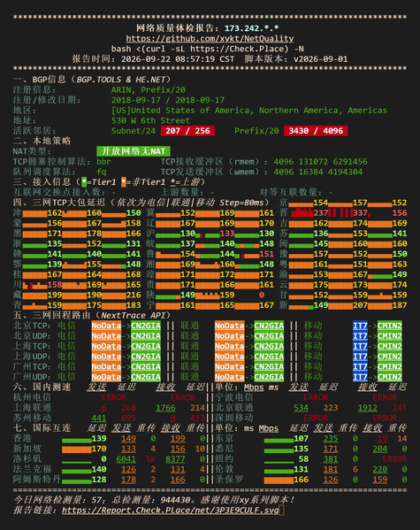Select the IP address 173.242.*.*

(x=252, y=28)
